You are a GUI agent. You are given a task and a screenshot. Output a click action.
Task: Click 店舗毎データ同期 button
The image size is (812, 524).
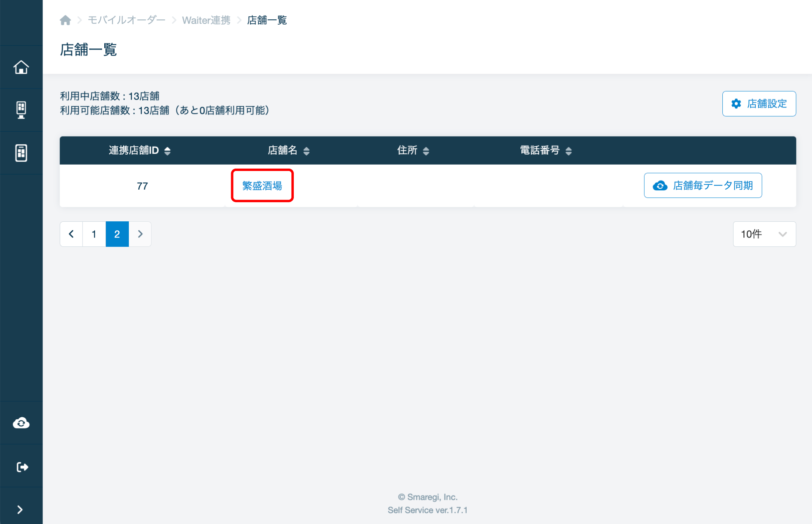pyautogui.click(x=703, y=186)
